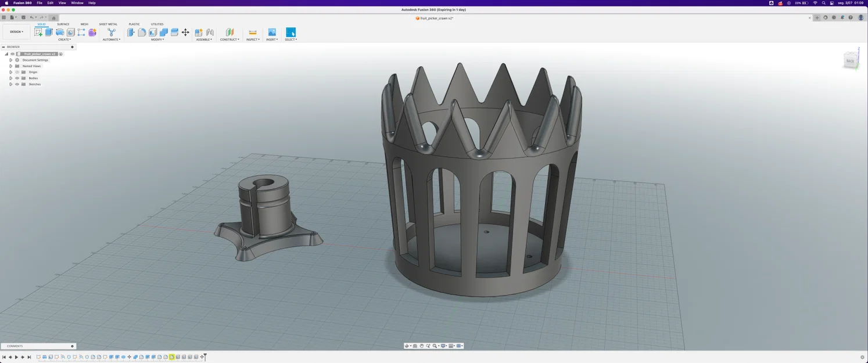Select the Shell tool
Image resolution: width=868 pixels, height=363 pixels.
pos(153,33)
